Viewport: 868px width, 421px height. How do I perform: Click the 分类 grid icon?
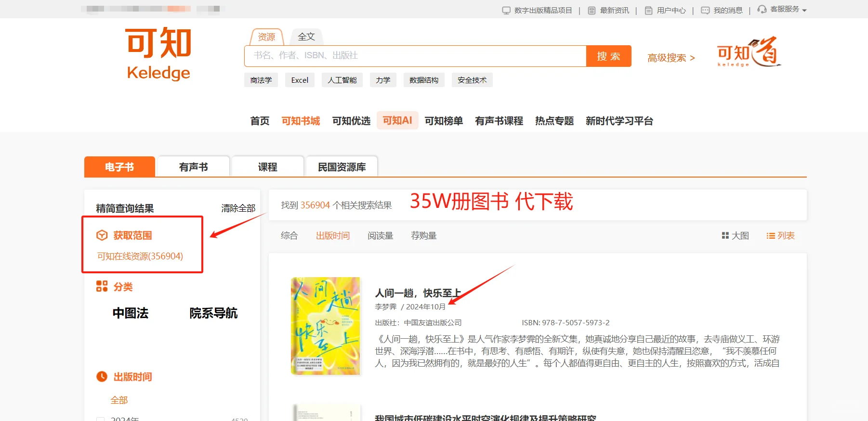pos(102,286)
